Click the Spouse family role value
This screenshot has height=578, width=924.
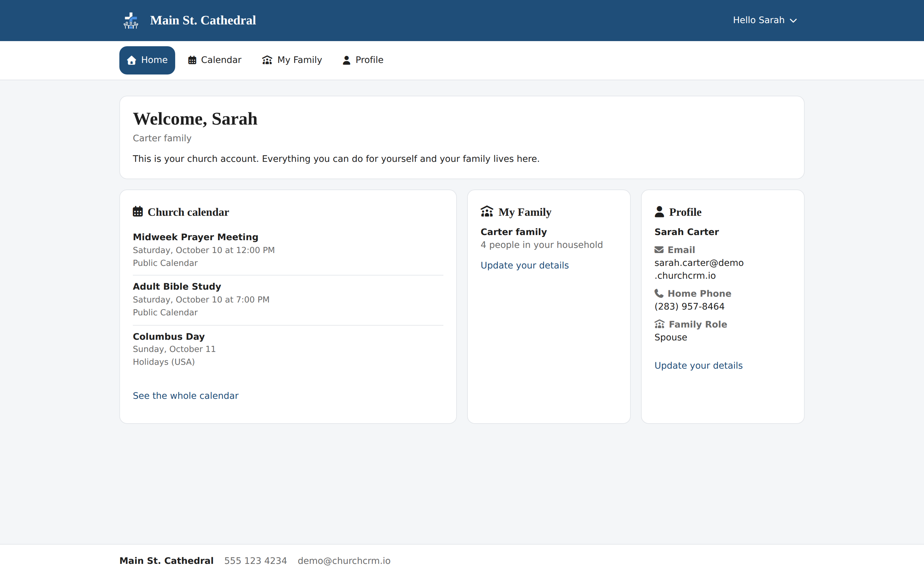pyautogui.click(x=671, y=337)
